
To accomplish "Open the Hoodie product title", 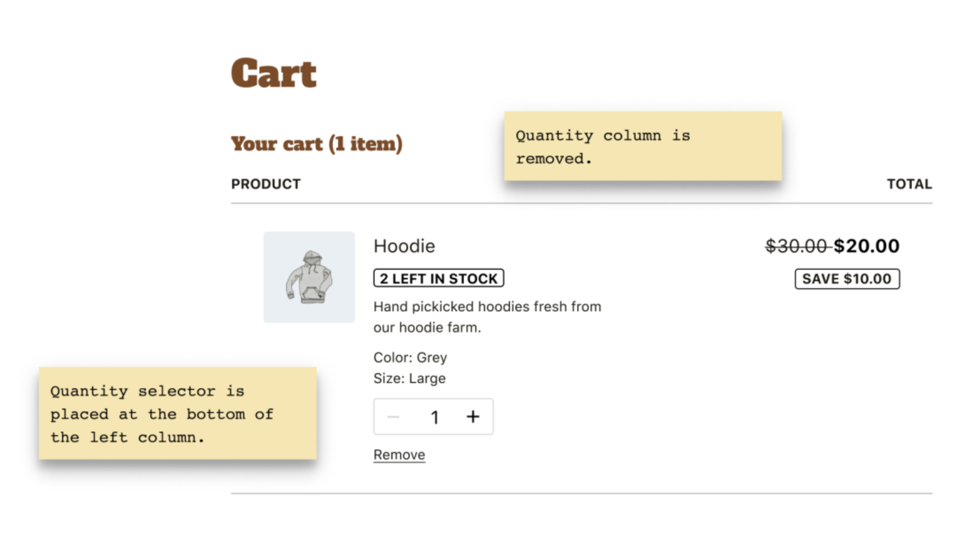I will click(x=404, y=246).
